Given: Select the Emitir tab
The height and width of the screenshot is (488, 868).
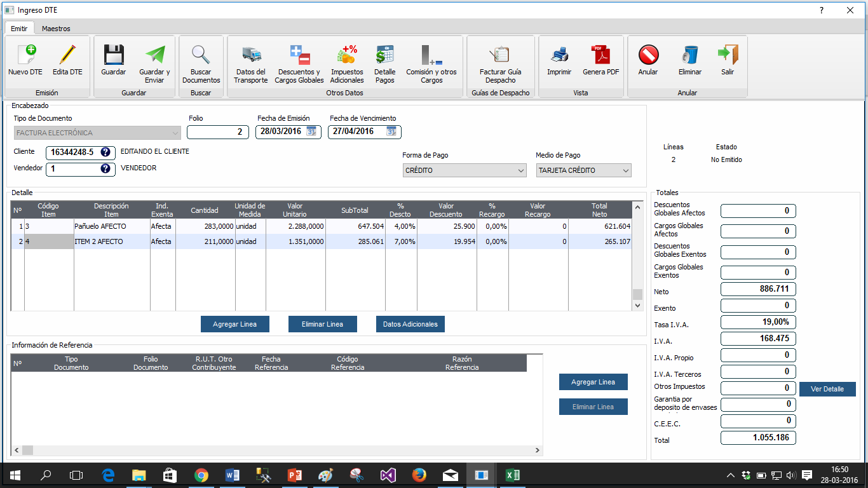Looking at the screenshot, I should point(19,29).
